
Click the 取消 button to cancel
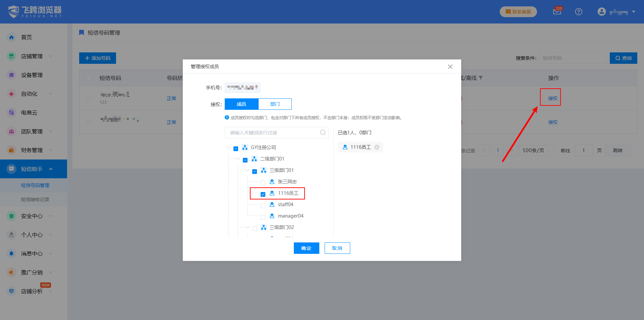click(x=337, y=248)
